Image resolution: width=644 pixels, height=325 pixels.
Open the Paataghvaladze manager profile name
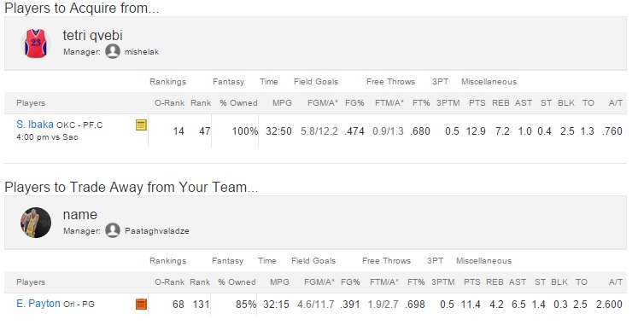coord(157,231)
